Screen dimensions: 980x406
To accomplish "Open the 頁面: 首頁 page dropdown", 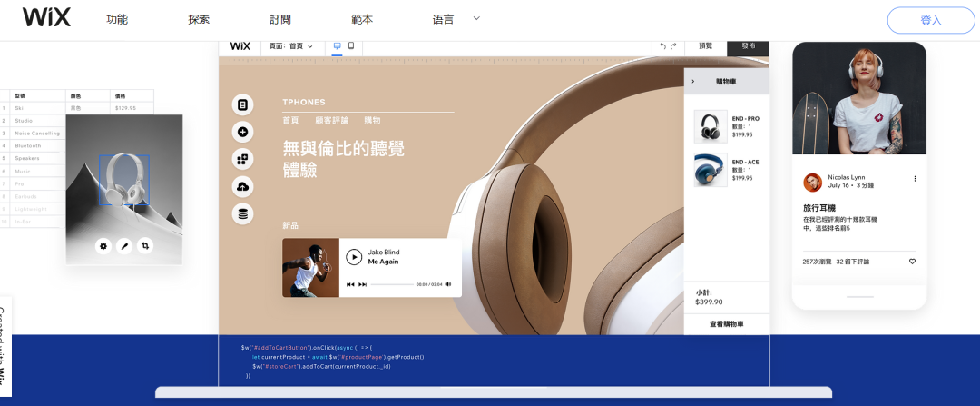I will pos(290,46).
